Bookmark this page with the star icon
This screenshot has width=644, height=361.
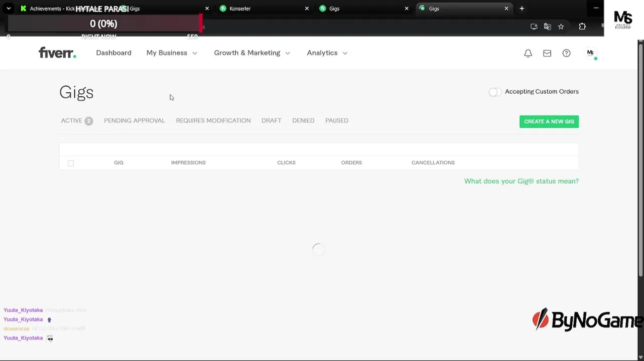(561, 27)
